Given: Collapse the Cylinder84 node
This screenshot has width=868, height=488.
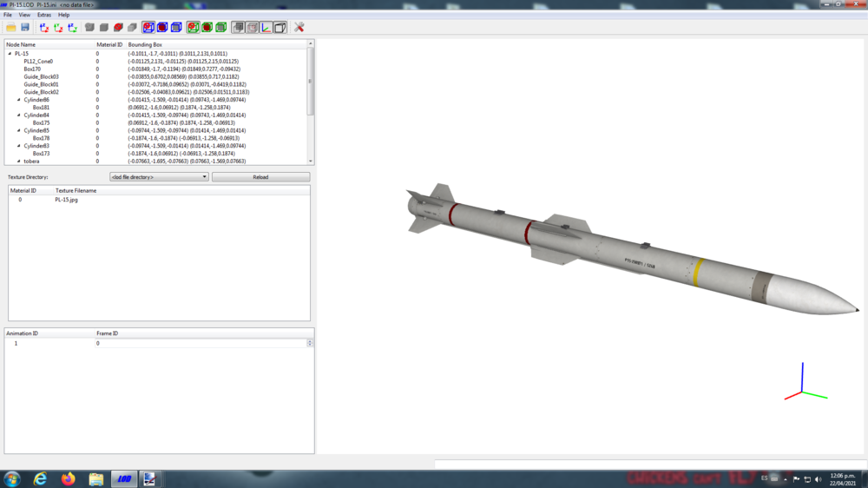Looking at the screenshot, I should coord(18,115).
